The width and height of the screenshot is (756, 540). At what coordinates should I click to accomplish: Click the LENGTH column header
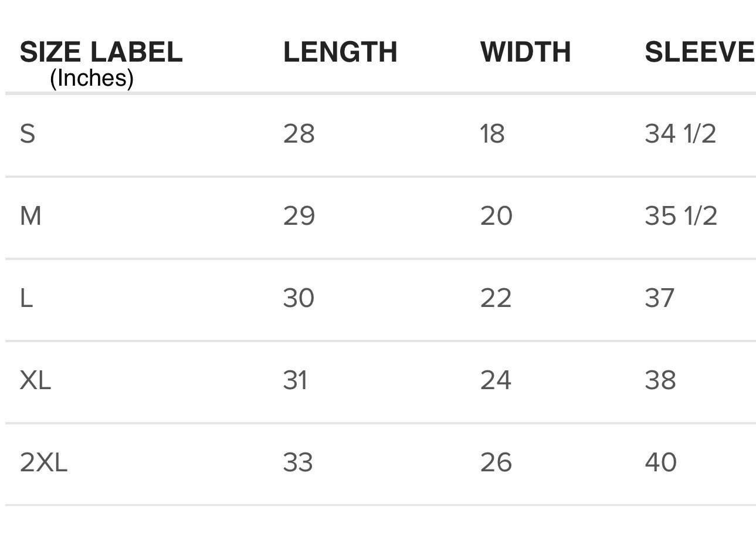(340, 52)
